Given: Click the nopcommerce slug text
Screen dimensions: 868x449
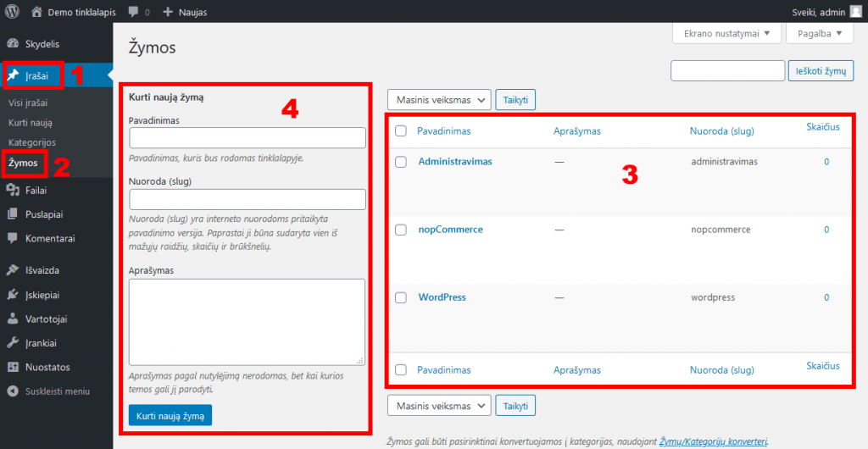Looking at the screenshot, I should click(721, 230).
